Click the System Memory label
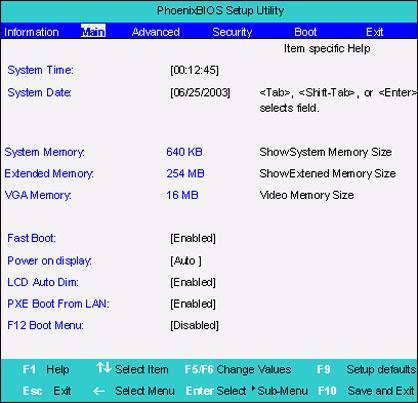Screen dimensions: 418x403 45,152
